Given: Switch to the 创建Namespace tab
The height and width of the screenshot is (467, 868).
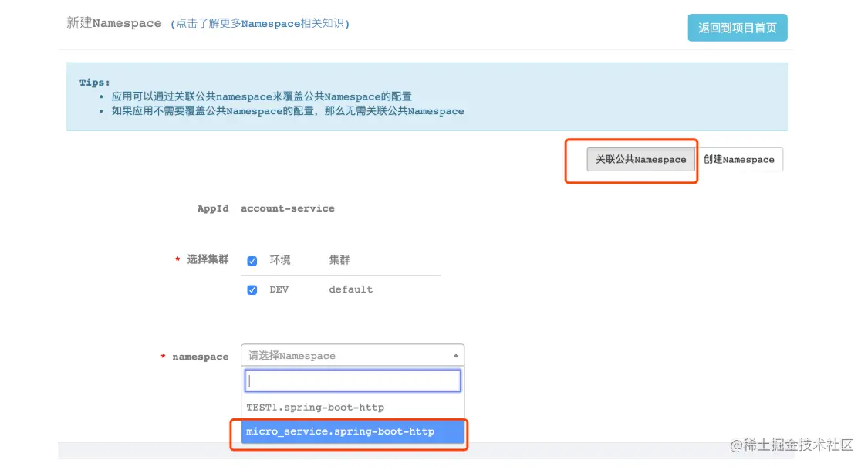Looking at the screenshot, I should click(738, 160).
